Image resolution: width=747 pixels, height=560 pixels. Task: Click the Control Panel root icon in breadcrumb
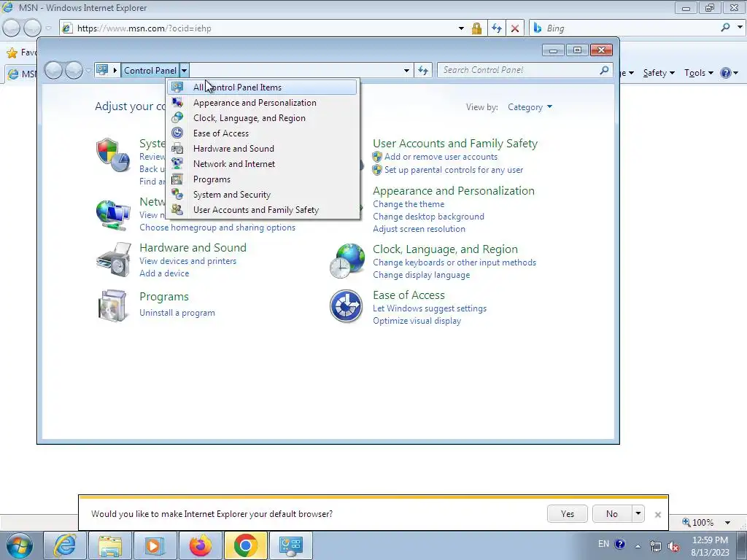tap(102, 70)
